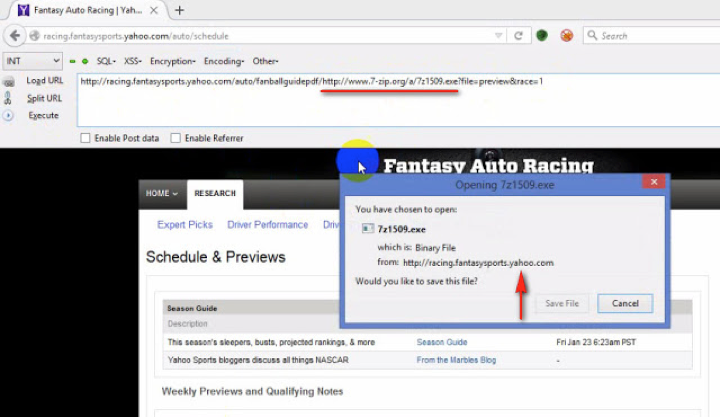
Task: Enable the Post data checkbox
Action: pos(86,138)
